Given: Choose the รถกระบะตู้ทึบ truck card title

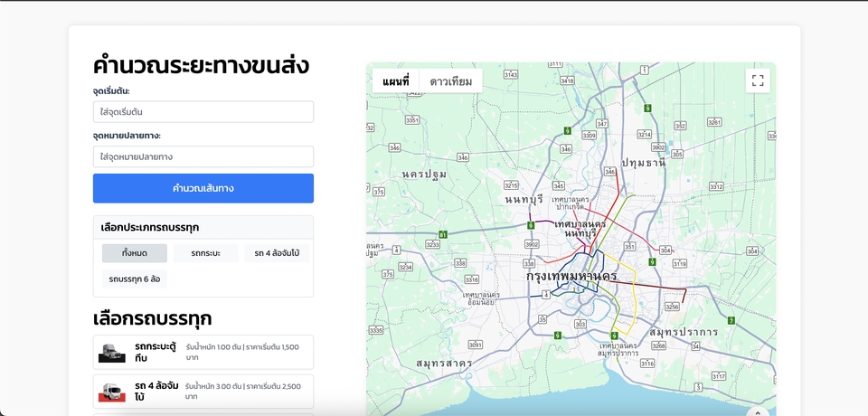Looking at the screenshot, I should point(155,352).
